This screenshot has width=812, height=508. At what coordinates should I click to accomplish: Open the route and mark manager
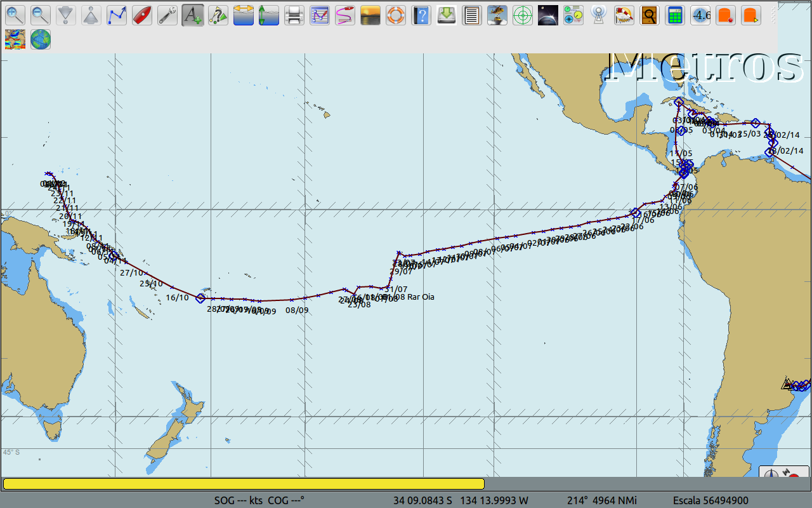pos(218,15)
